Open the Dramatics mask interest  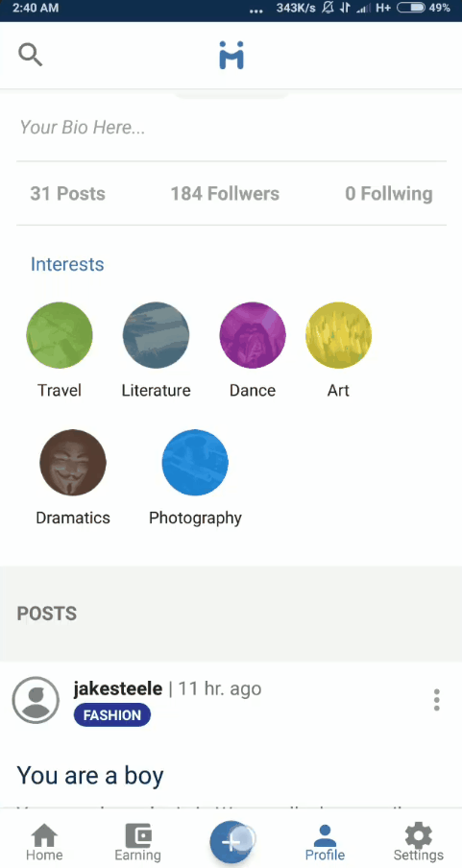[73, 462]
